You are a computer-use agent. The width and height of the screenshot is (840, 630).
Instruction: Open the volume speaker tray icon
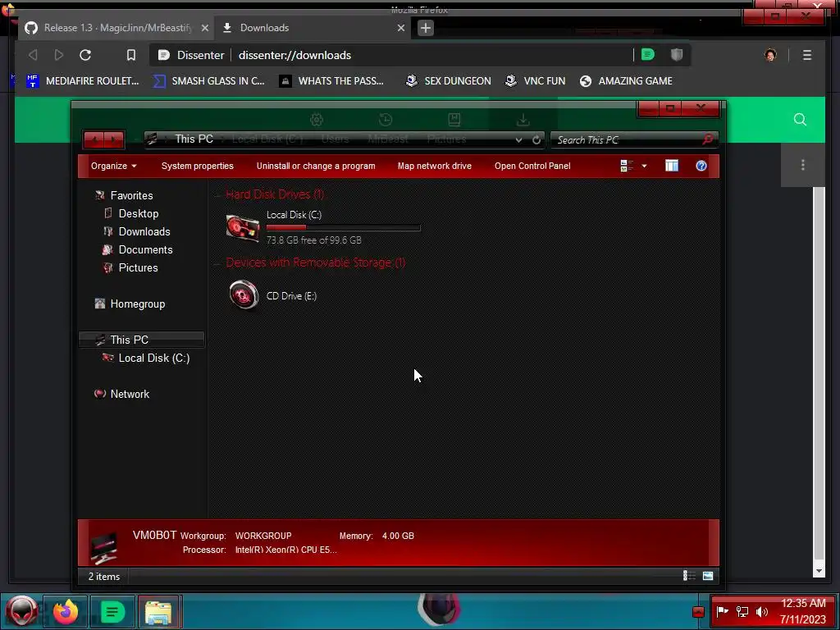762,612
